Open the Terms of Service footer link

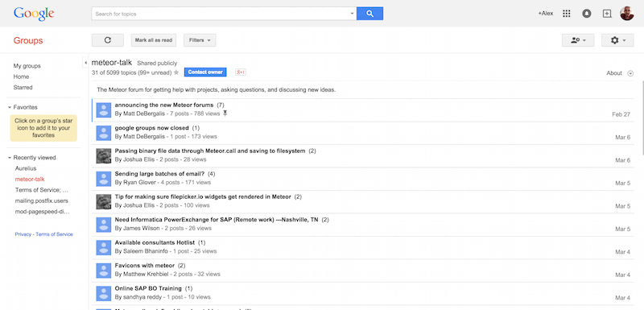point(54,234)
